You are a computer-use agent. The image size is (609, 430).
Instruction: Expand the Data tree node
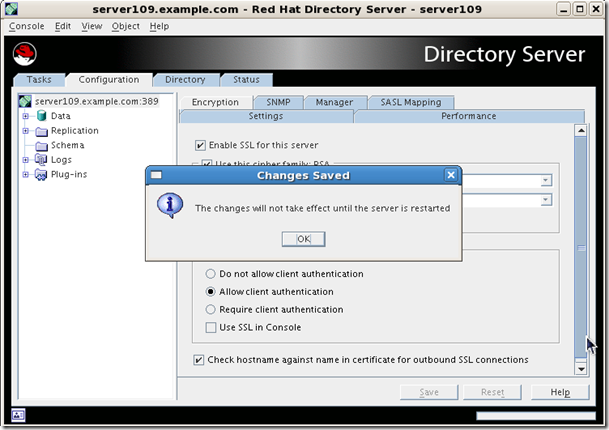26,116
